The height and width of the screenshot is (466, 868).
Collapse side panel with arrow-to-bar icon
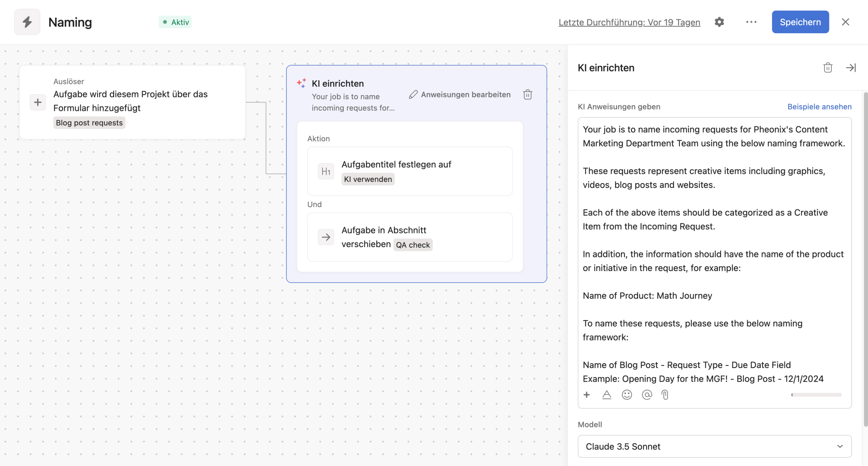pyautogui.click(x=851, y=68)
